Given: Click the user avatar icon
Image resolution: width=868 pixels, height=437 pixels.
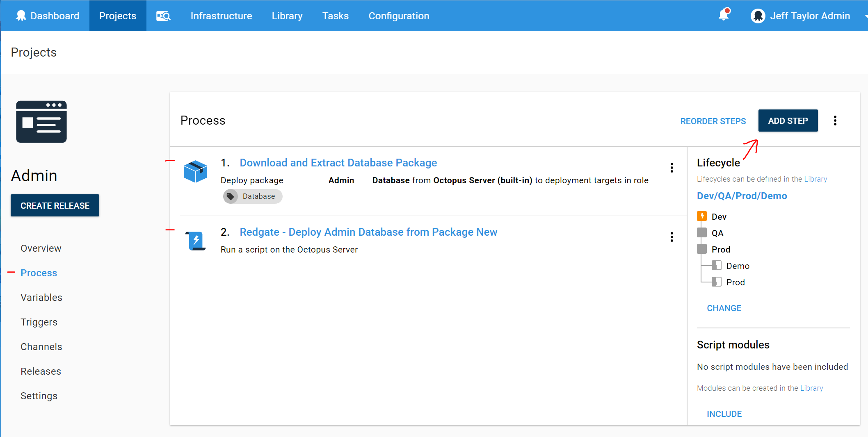Looking at the screenshot, I should pyautogui.click(x=758, y=16).
